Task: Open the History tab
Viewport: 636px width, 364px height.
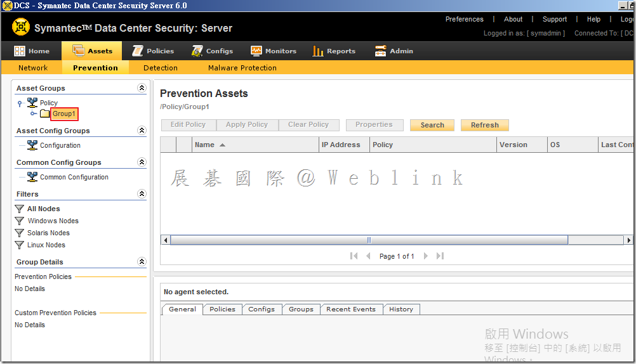Action: [401, 309]
